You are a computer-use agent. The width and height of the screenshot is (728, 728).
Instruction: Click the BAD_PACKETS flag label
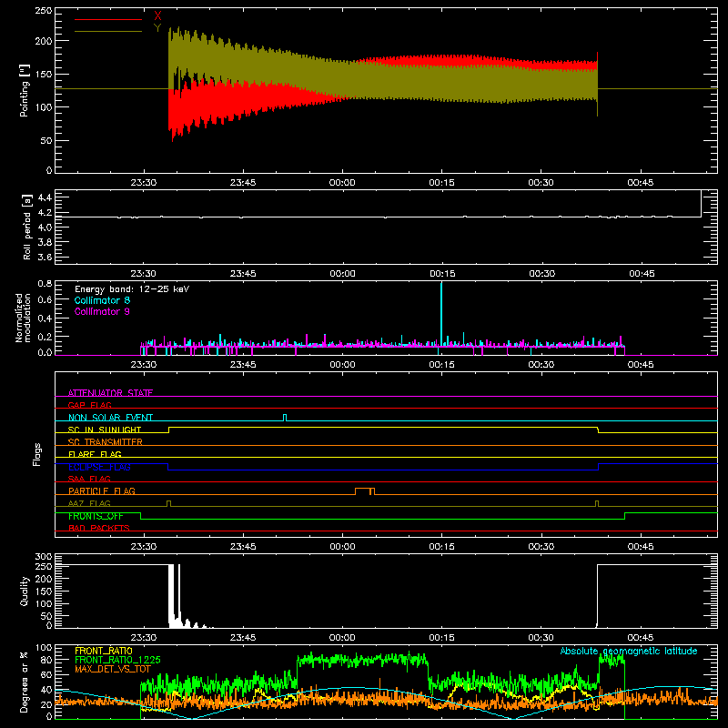tap(99, 528)
